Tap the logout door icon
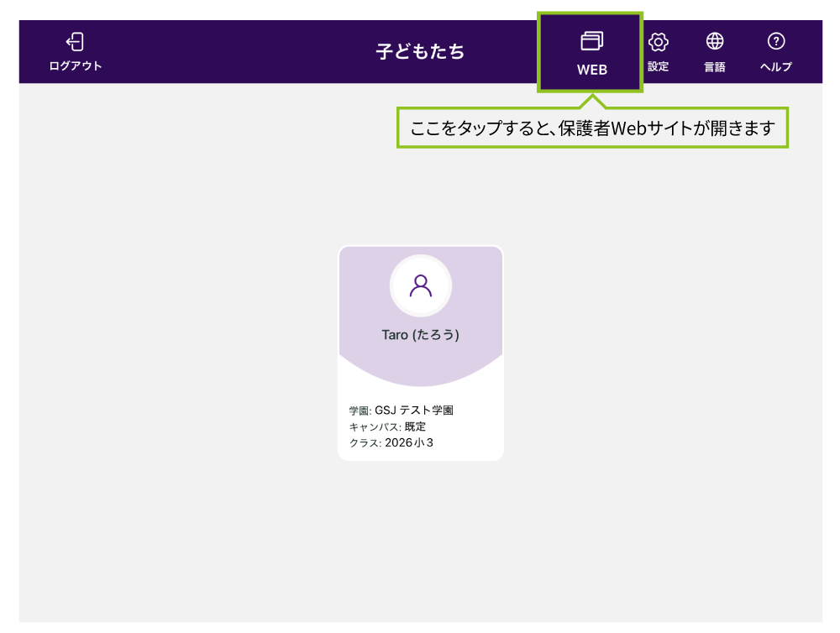This screenshot has height=633, width=840. click(x=75, y=42)
